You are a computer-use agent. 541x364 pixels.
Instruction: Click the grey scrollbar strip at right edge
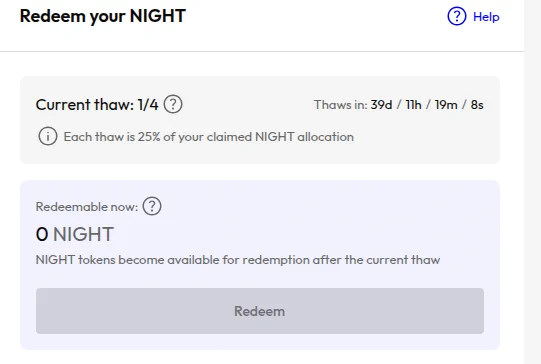pyautogui.click(x=532, y=182)
